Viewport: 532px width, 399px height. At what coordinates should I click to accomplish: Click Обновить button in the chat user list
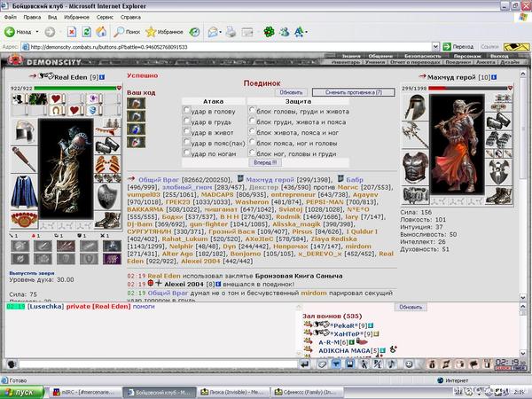pos(411,307)
